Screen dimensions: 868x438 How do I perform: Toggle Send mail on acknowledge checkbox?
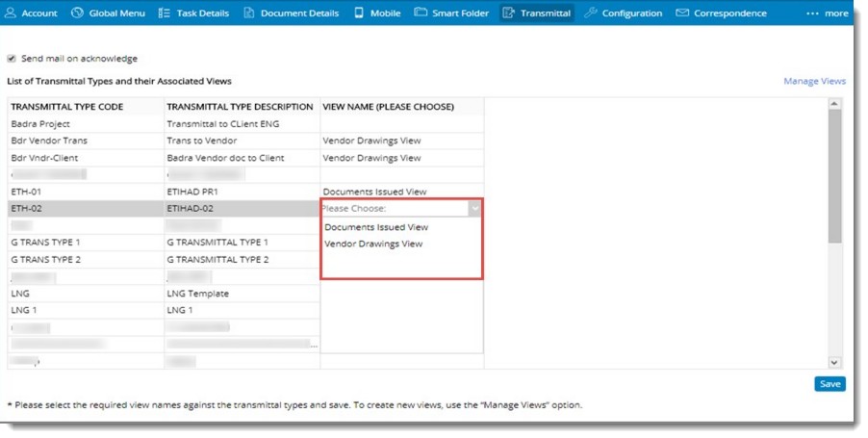click(12, 59)
